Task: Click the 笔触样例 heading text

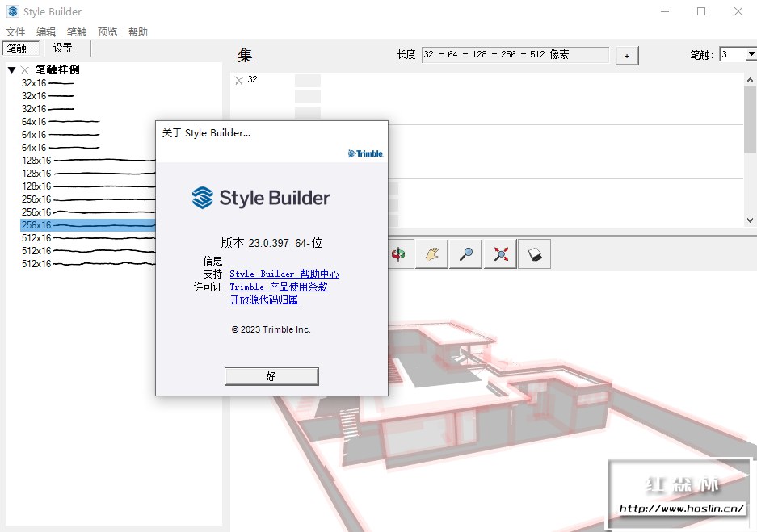Action: pos(57,70)
